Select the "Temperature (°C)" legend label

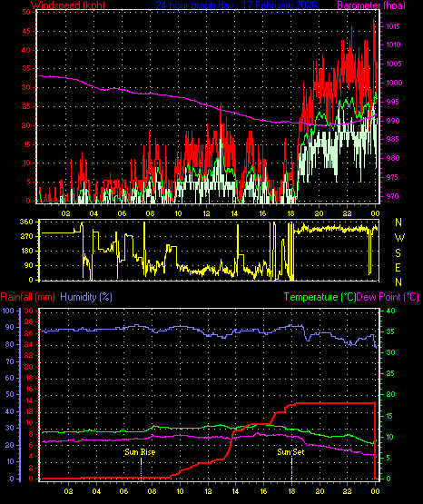pyautogui.click(x=320, y=297)
